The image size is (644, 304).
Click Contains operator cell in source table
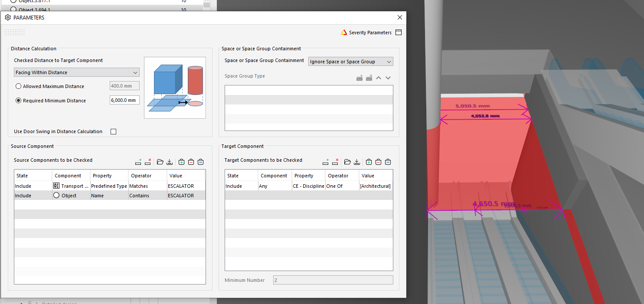(x=148, y=196)
